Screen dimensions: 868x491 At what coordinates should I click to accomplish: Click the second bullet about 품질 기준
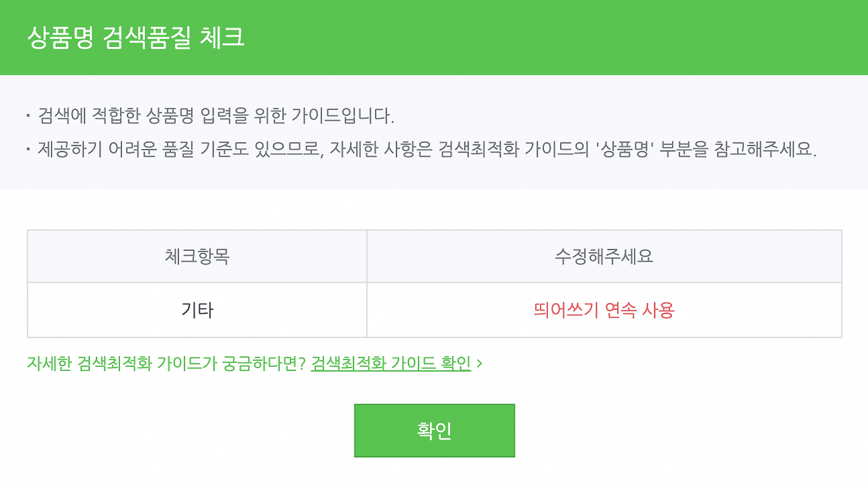coord(427,150)
